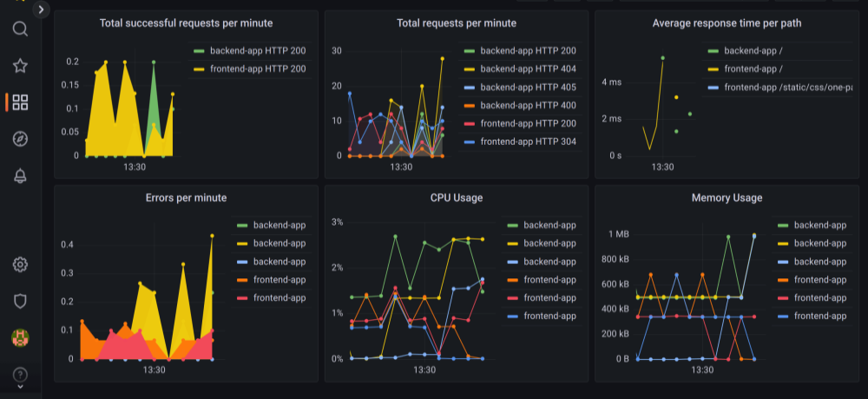Select yellow backend-app in Memory Usage legend
The image size is (868, 399).
pyautogui.click(x=820, y=244)
